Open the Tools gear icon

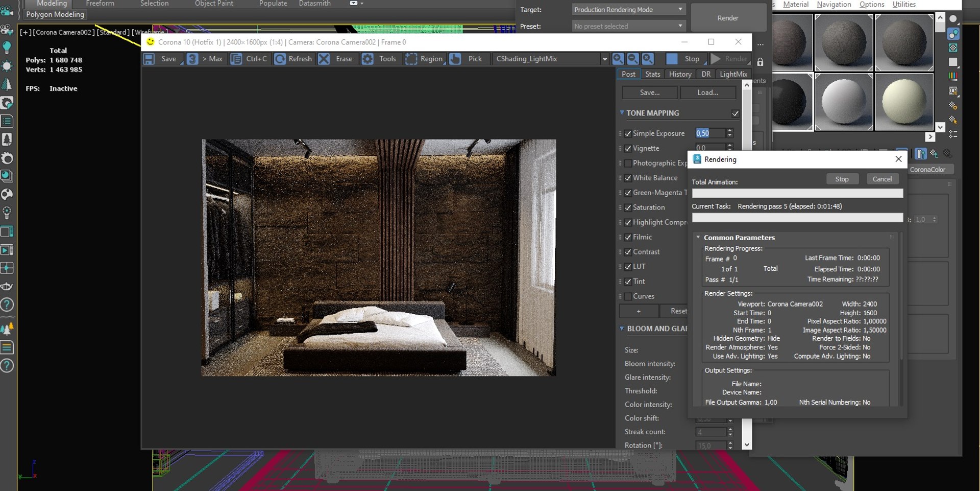367,59
